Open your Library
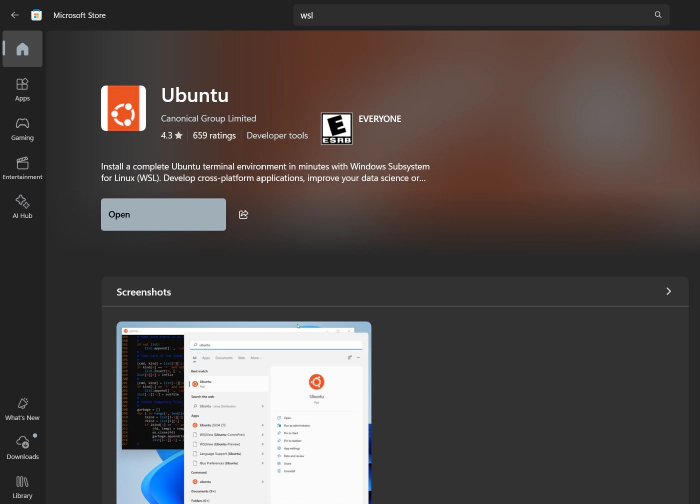The width and height of the screenshot is (700, 504). [22, 486]
